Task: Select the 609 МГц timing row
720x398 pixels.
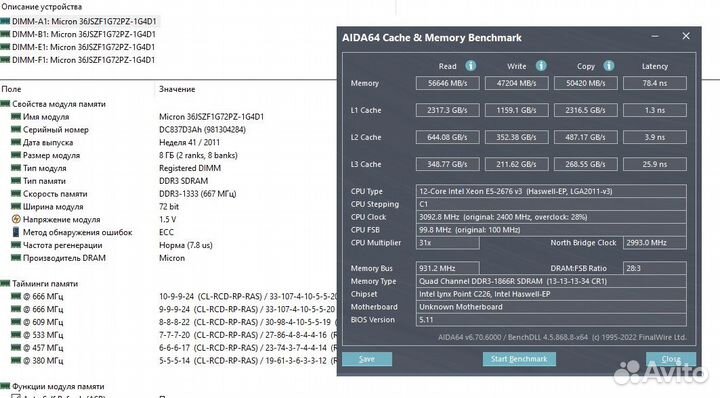Action: [168, 322]
